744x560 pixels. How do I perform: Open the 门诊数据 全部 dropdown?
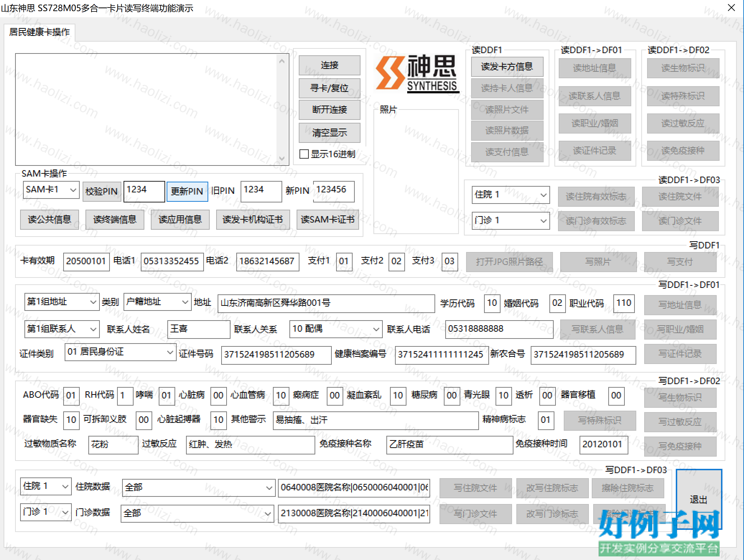[x=197, y=514]
